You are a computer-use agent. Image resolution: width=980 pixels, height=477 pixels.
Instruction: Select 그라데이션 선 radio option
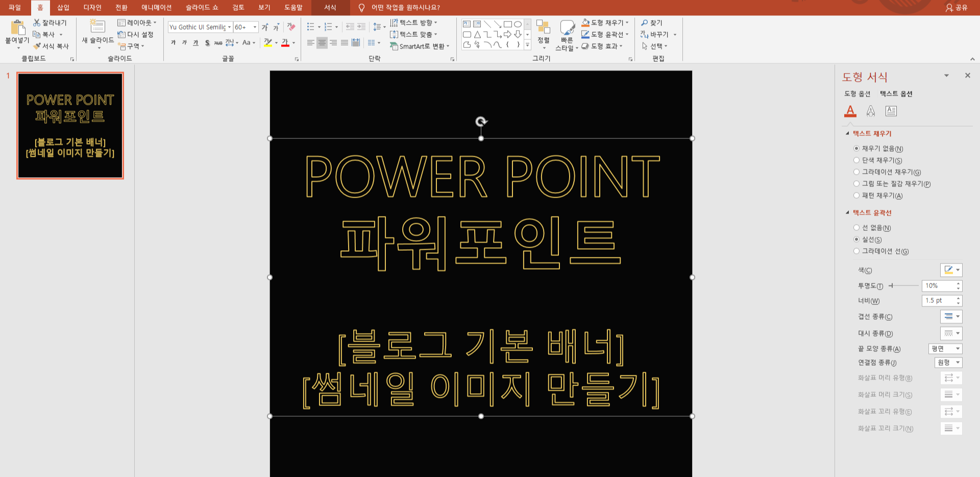pyautogui.click(x=856, y=251)
